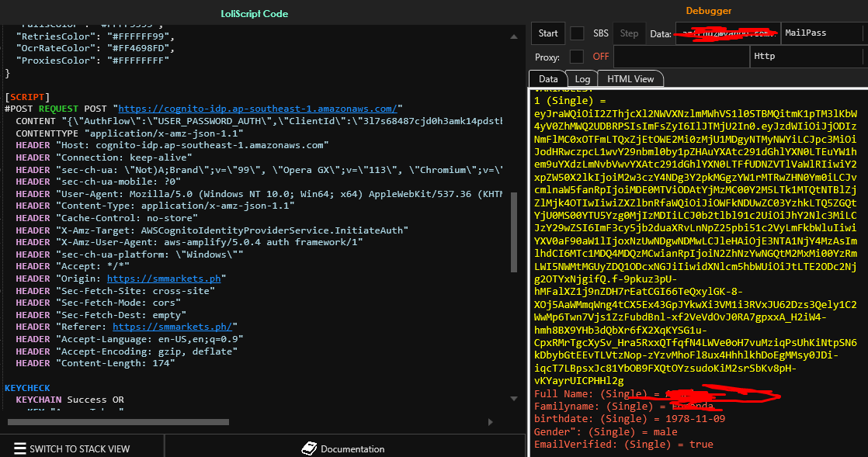
Task: Click the KEYCHAIN Success OR line
Action: pos(70,400)
